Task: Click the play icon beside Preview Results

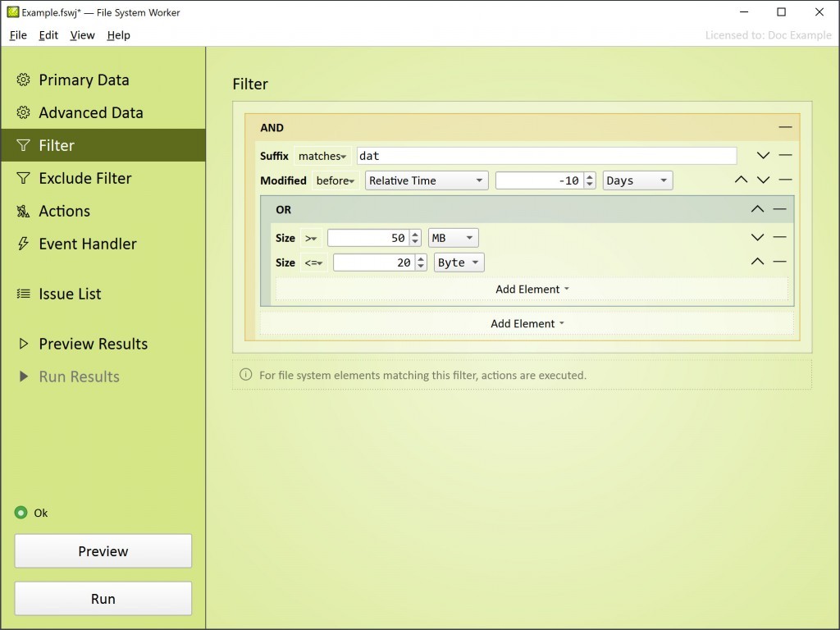Action: coord(23,344)
